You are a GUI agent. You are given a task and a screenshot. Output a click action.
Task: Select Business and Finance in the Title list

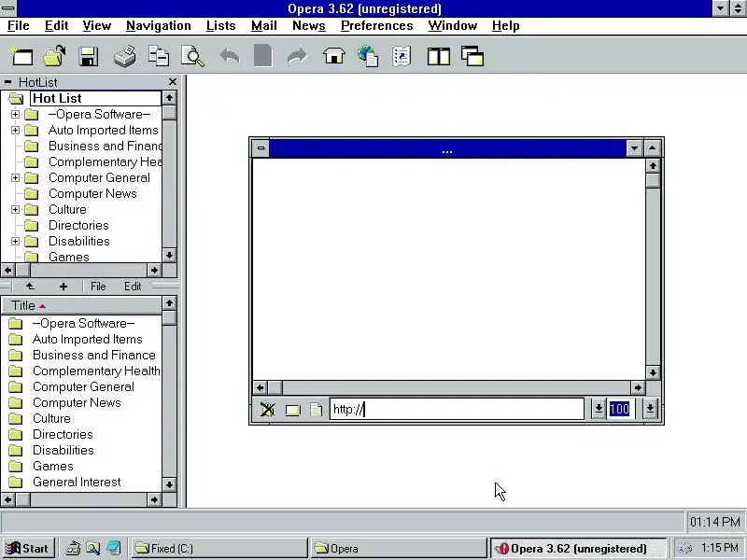click(94, 356)
